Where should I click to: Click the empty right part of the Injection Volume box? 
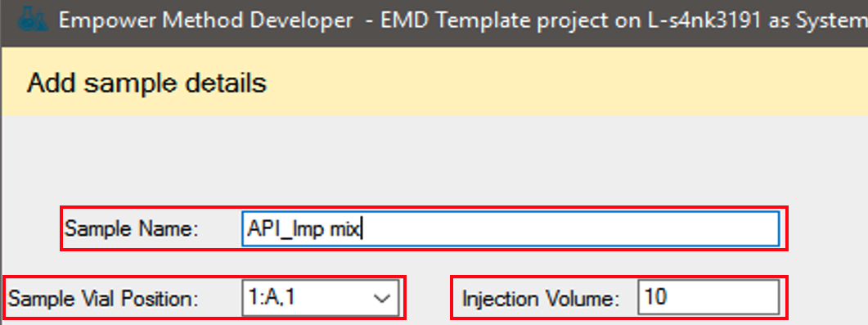coord(725,298)
